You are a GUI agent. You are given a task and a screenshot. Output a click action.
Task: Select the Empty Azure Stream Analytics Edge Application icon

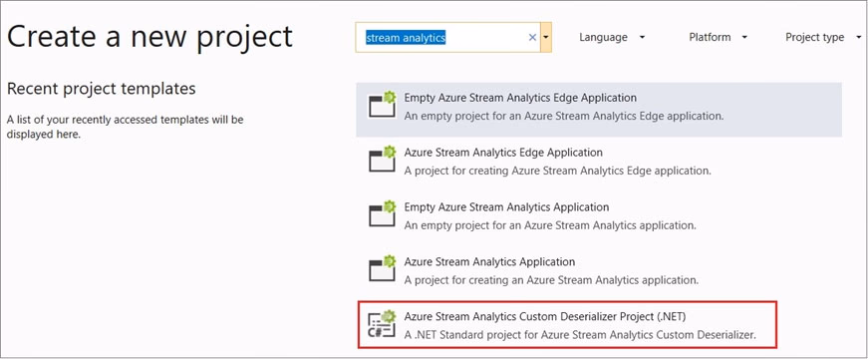click(383, 105)
